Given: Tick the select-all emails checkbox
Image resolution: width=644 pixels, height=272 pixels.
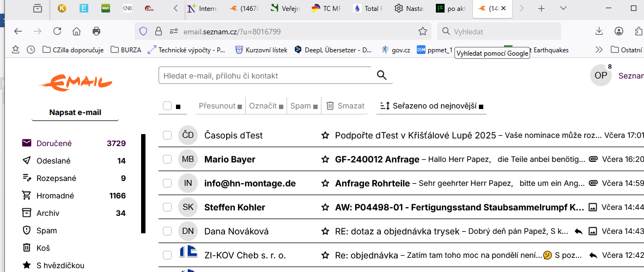Looking at the screenshot, I should 167,106.
